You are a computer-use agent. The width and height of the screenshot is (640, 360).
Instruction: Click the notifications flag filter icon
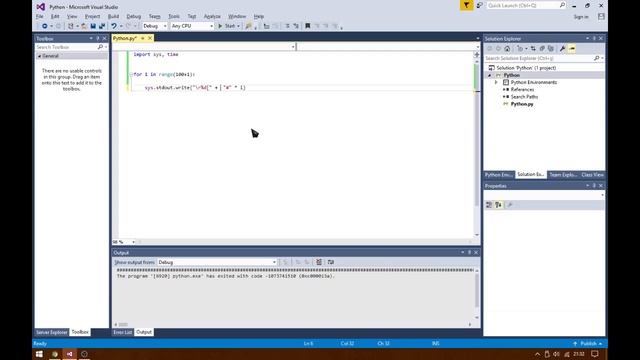coord(466,5)
